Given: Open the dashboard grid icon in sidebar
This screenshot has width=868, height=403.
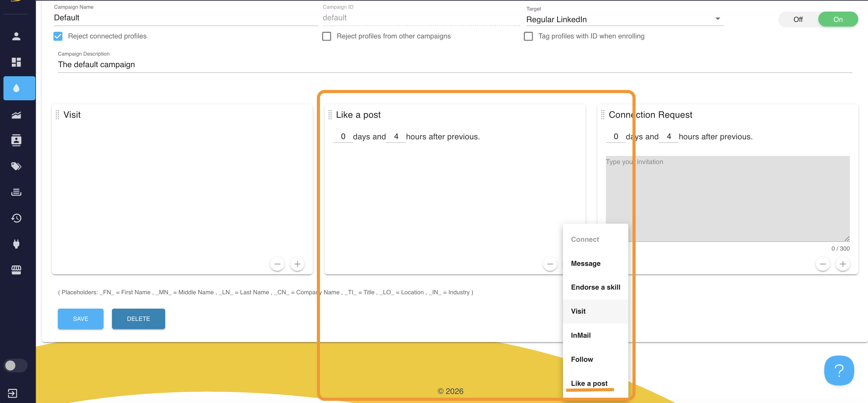Looking at the screenshot, I should (x=16, y=62).
